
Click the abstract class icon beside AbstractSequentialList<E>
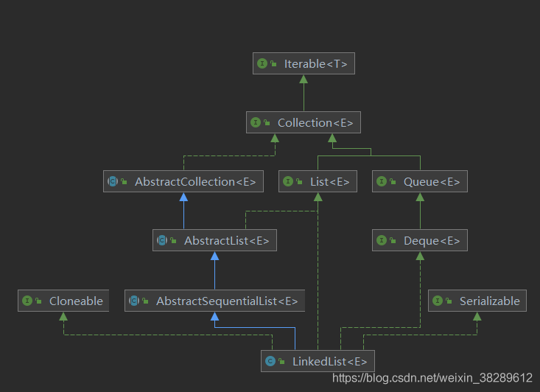(134, 301)
